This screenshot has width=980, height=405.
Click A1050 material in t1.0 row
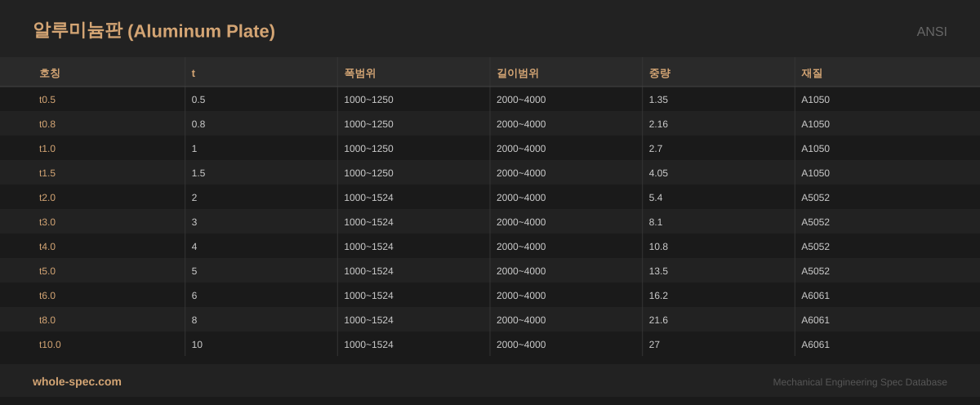815,149
